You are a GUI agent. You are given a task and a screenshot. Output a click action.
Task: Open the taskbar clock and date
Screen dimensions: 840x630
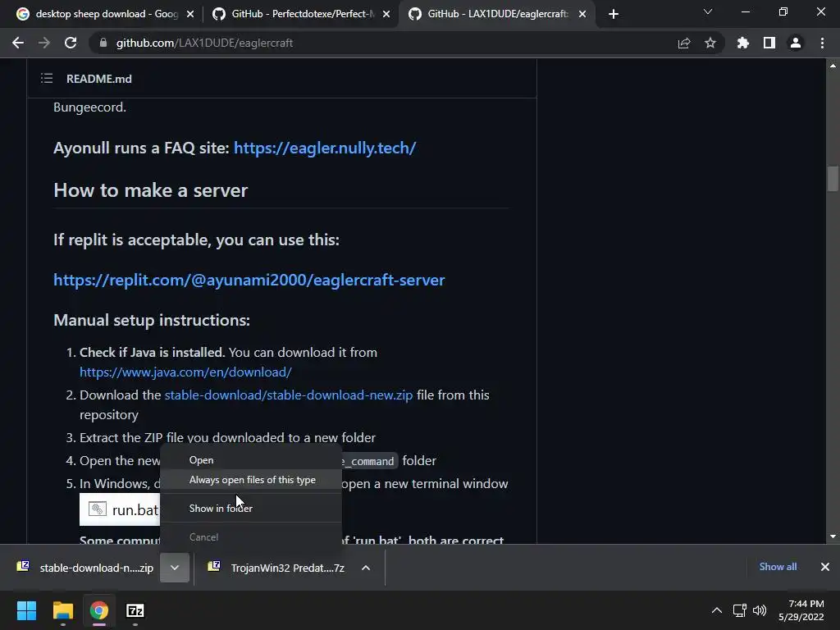(x=801, y=610)
